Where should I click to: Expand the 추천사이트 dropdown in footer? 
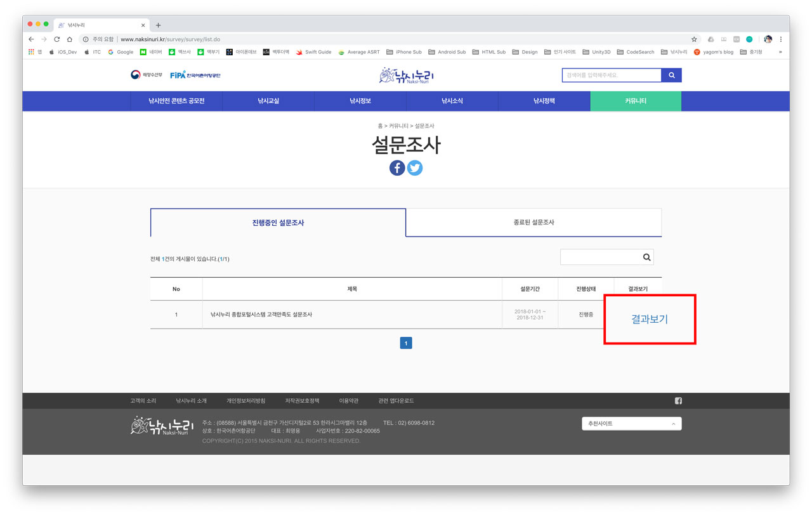coord(631,424)
